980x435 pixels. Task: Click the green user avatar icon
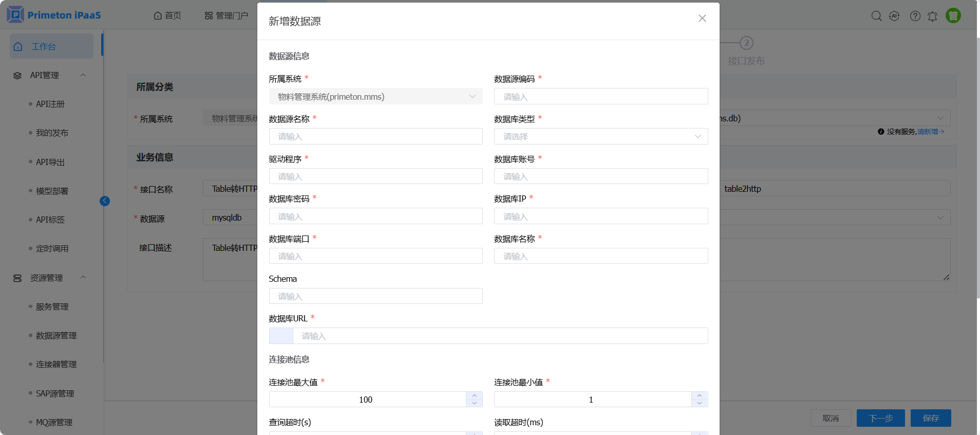click(953, 16)
